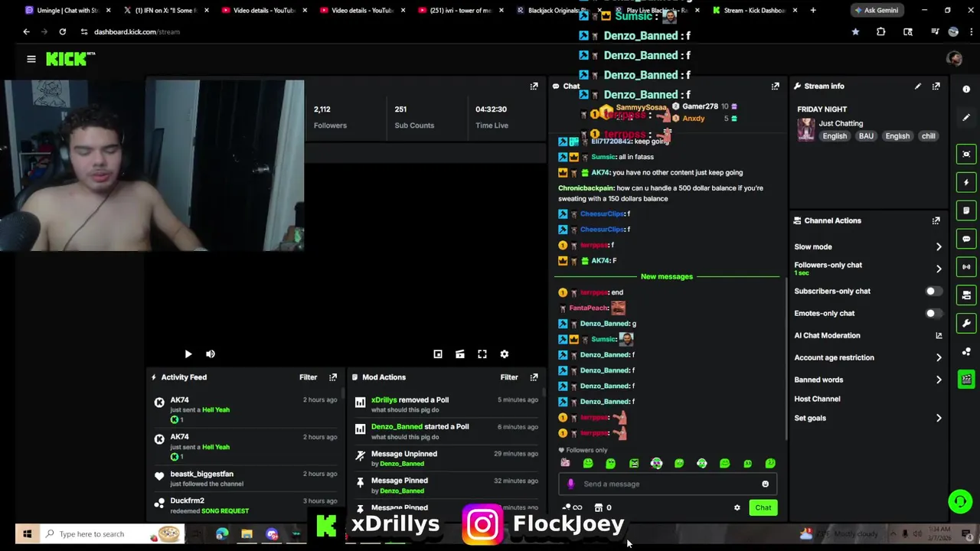Toggle the sidebar camera panel icon
Viewport: 980px width, 551px height.
(966, 295)
